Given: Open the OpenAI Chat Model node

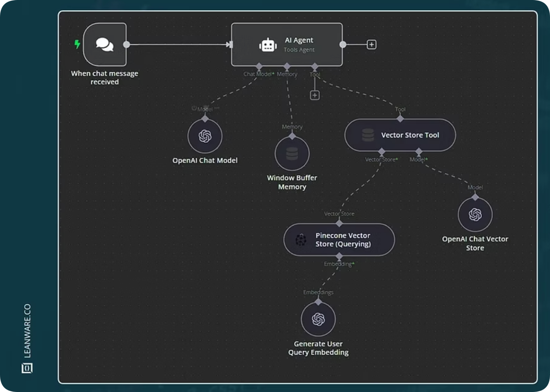Looking at the screenshot, I should pyautogui.click(x=205, y=136).
